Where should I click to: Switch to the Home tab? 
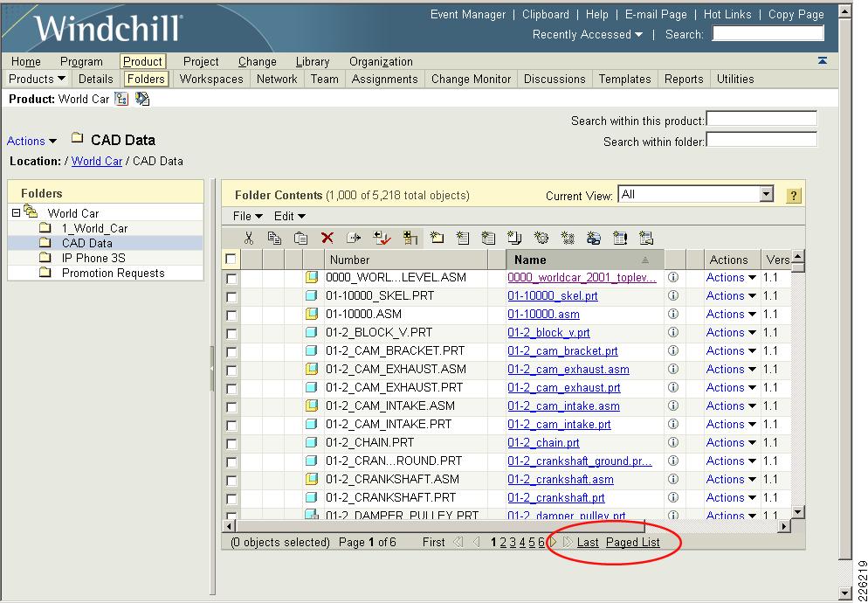click(x=26, y=61)
